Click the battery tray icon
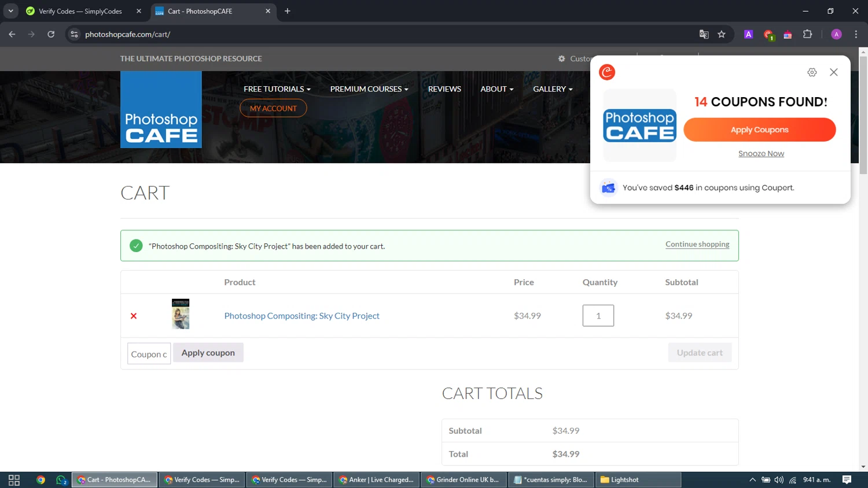The height and width of the screenshot is (488, 868). click(x=766, y=480)
